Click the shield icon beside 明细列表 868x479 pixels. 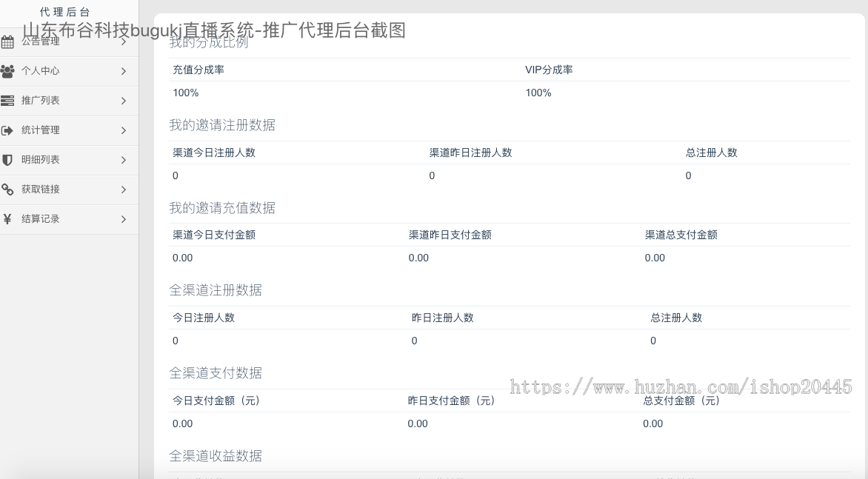point(7,160)
